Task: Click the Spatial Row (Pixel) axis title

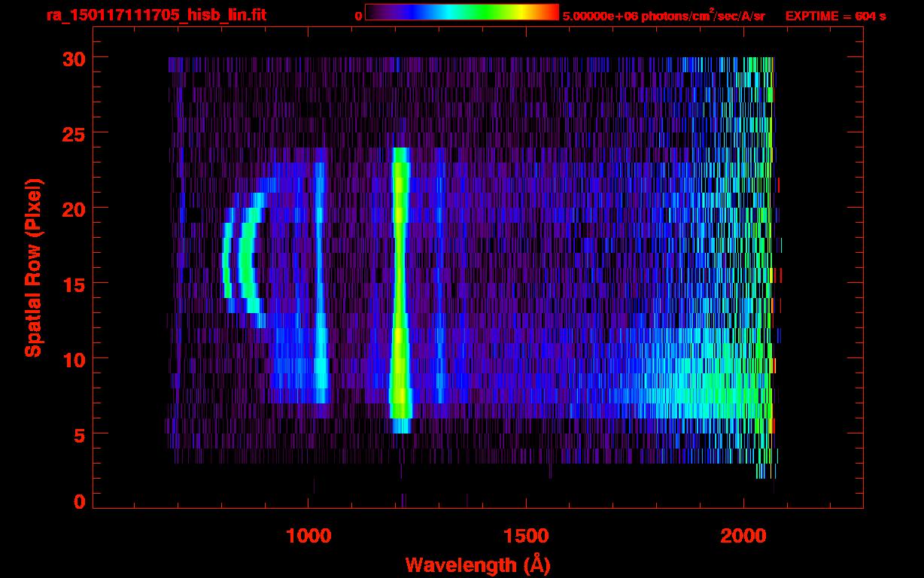Action: pos(33,268)
